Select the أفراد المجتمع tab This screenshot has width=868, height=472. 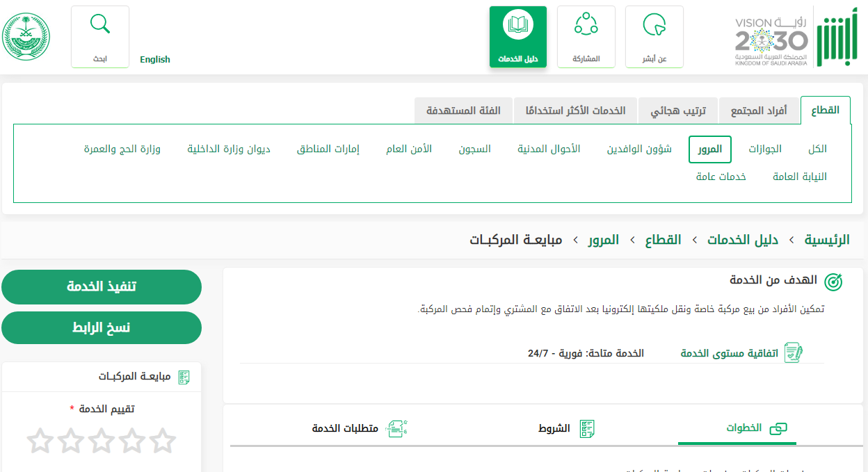pos(759,111)
